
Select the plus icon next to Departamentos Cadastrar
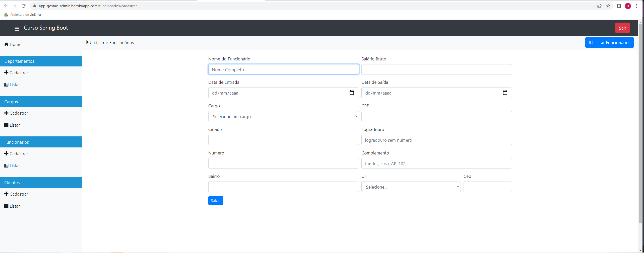click(x=6, y=72)
